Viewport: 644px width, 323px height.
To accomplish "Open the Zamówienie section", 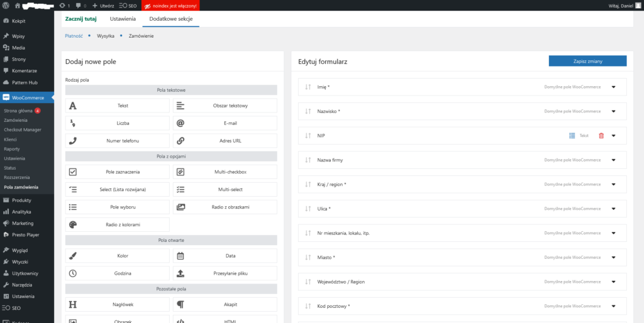I will (142, 36).
